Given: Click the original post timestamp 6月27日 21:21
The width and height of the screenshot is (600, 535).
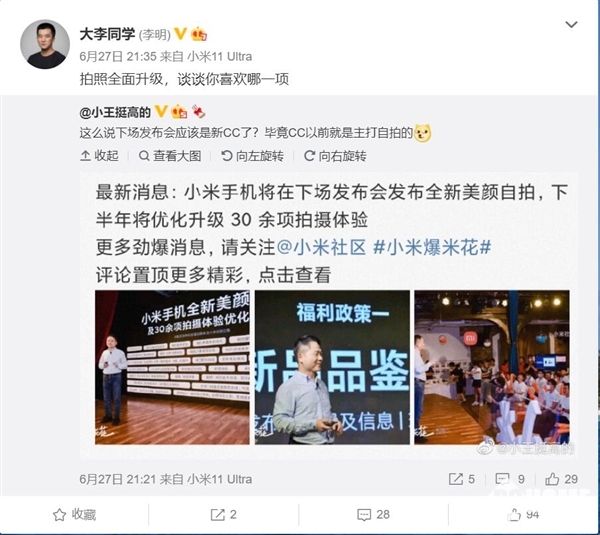Looking at the screenshot, I should (x=118, y=479).
